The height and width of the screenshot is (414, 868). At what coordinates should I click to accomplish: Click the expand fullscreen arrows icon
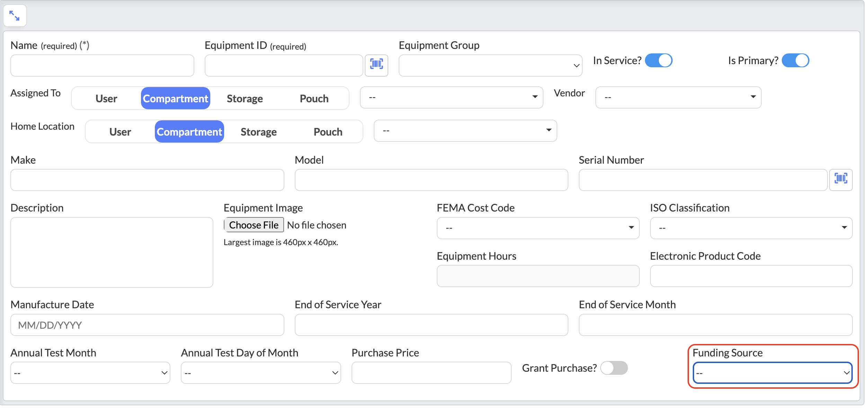15,16
